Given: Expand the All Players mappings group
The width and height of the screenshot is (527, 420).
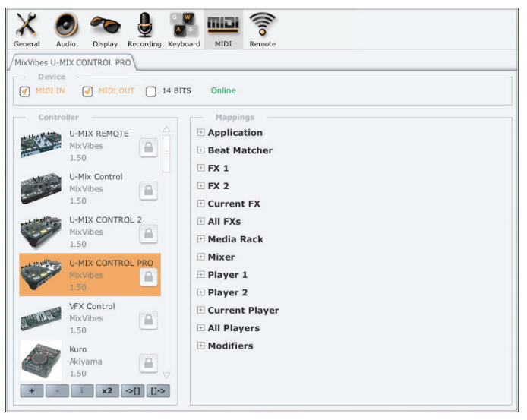Looking at the screenshot, I should 200,327.
